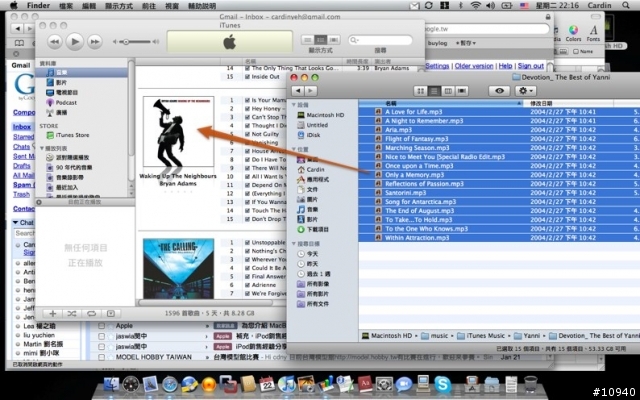Uncheck the song "Not Guilty"
Image resolution: width=640 pixels, height=400 pixels.
click(x=248, y=134)
